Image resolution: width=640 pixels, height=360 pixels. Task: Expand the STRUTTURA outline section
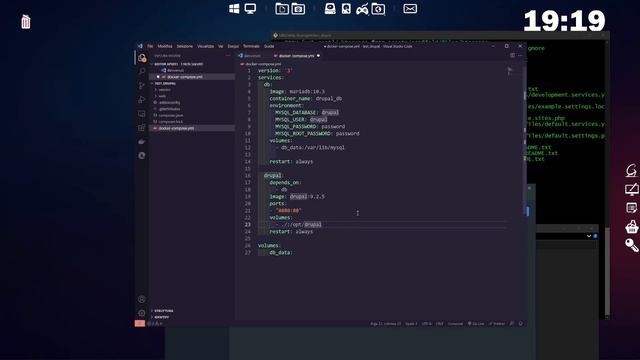164,311
